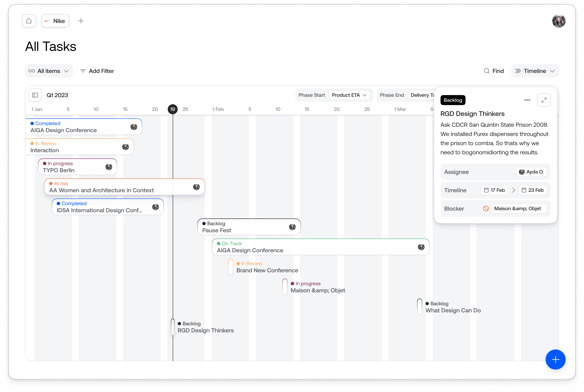Click the Ayda O. assignee chip

[x=531, y=172]
